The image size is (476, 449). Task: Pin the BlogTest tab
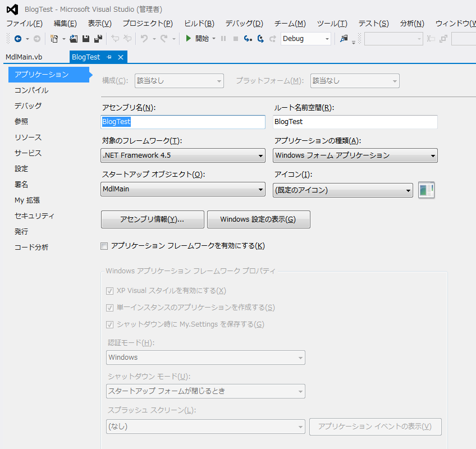[x=109, y=57]
